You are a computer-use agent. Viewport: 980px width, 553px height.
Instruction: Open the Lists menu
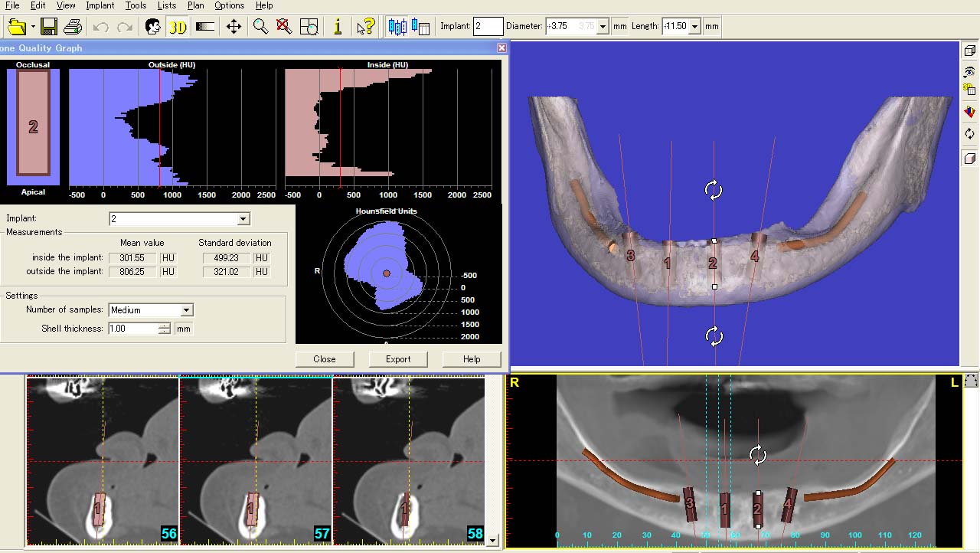pyautogui.click(x=167, y=5)
